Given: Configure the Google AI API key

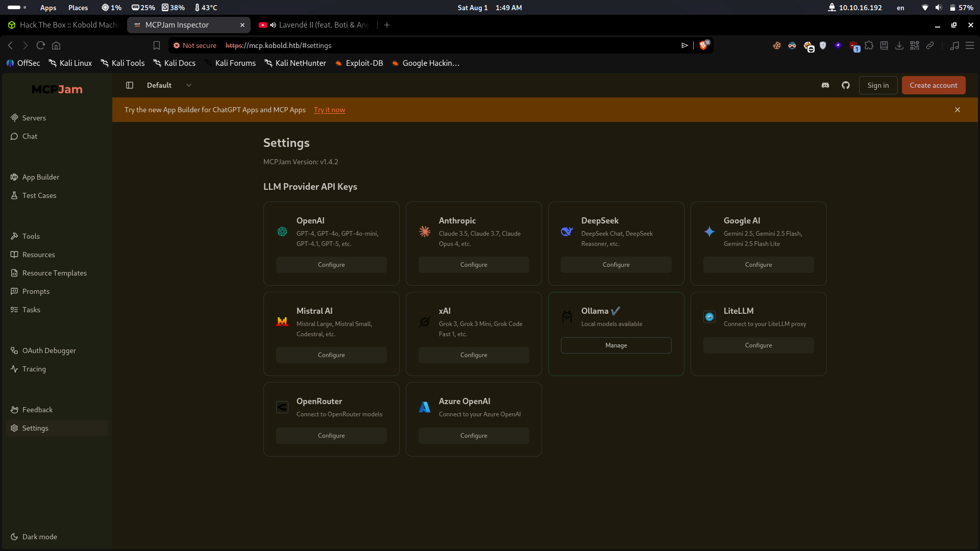Looking at the screenshot, I should (x=758, y=265).
